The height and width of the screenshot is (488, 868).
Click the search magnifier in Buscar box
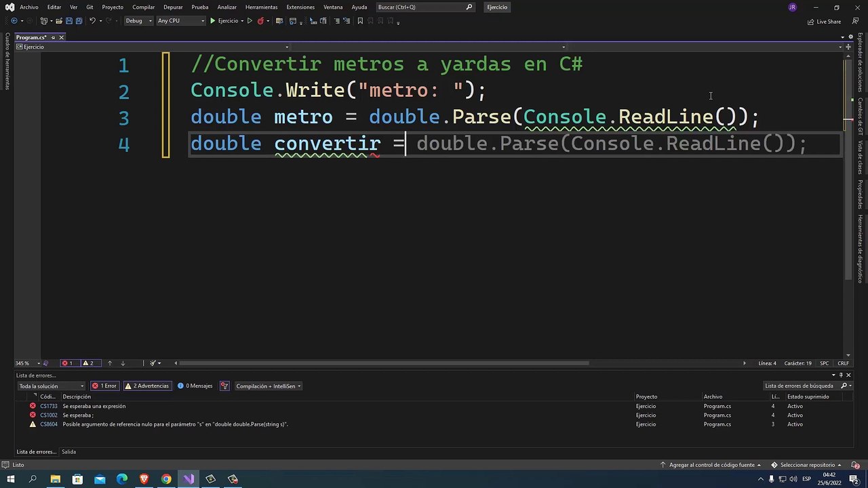[x=469, y=7]
